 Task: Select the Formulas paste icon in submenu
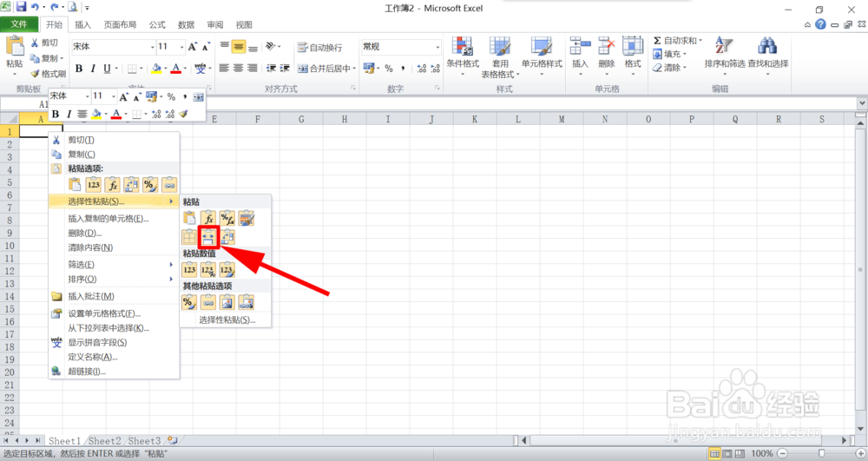(x=208, y=219)
